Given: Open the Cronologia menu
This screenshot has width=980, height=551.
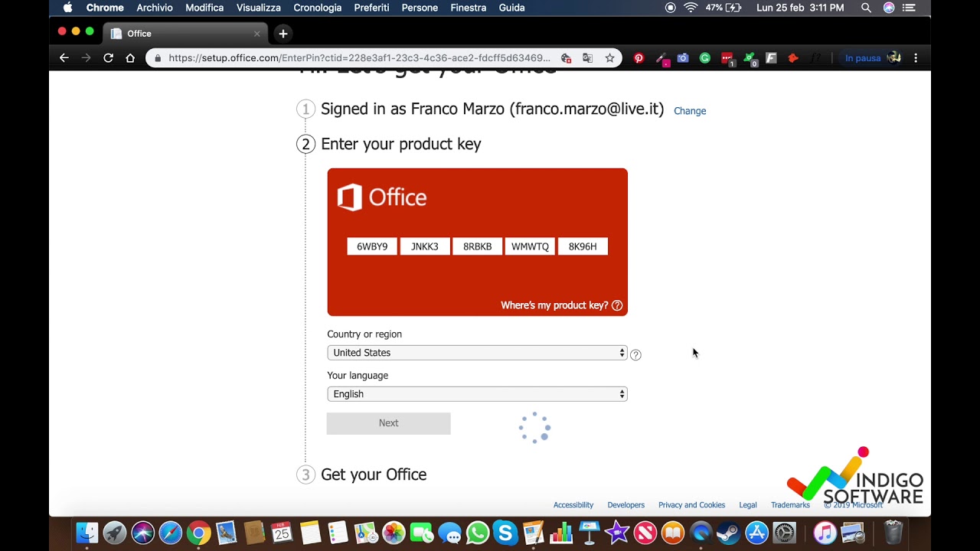Looking at the screenshot, I should click(318, 8).
